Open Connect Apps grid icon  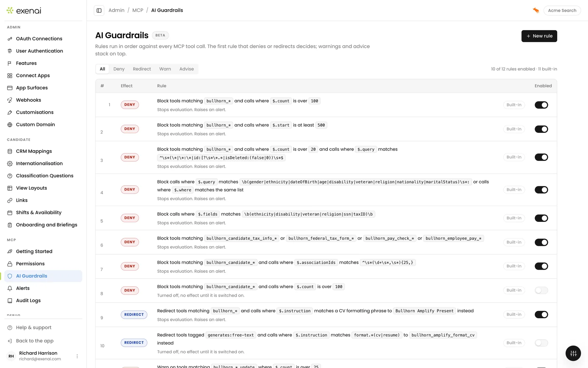[x=10, y=75]
